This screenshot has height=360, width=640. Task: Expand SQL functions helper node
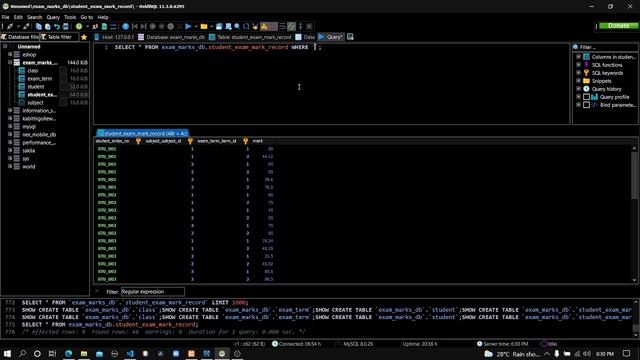click(578, 65)
